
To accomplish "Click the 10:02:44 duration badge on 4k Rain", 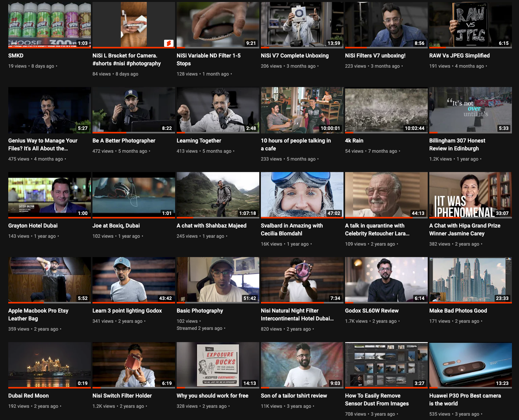I will pyautogui.click(x=415, y=128).
